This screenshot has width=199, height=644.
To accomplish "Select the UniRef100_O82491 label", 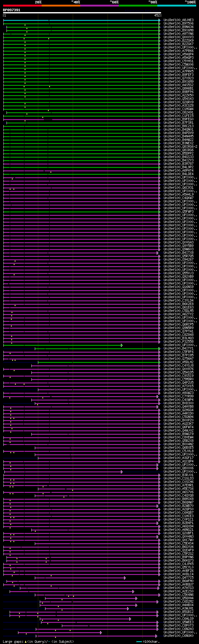I will (178, 113).
